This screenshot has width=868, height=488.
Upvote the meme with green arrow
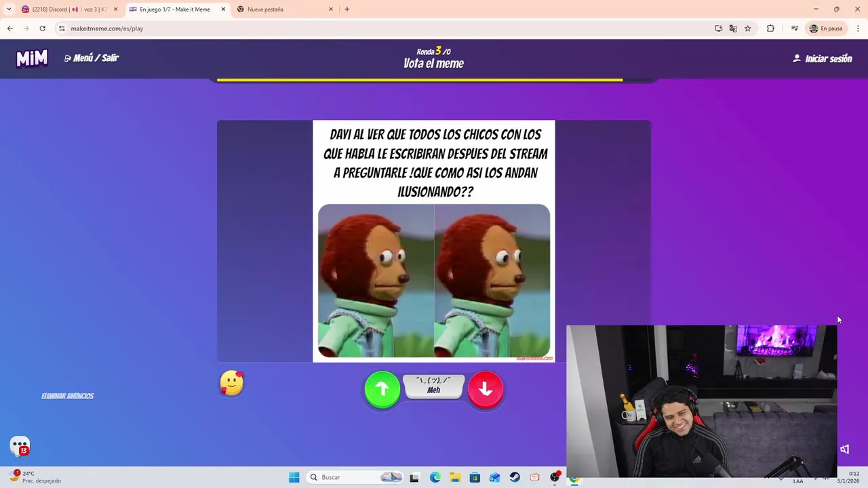click(x=382, y=389)
